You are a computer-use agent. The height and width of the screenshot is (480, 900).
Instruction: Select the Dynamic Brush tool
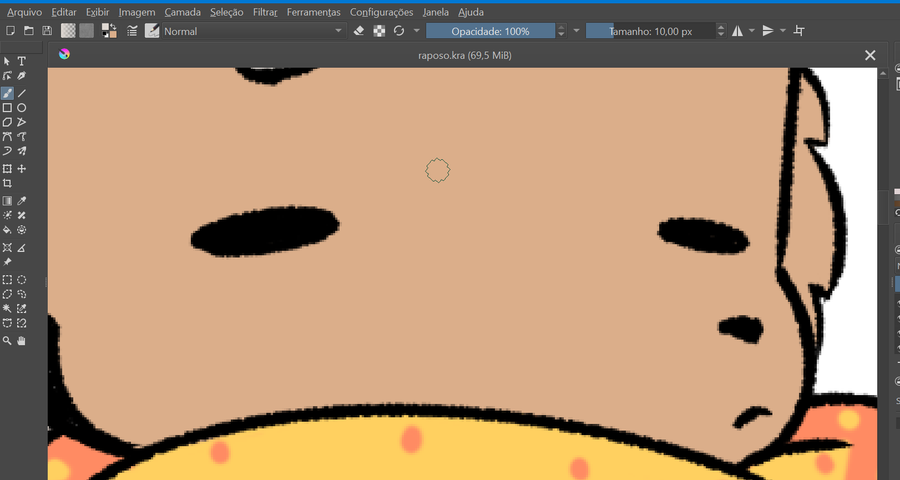[x=7, y=151]
